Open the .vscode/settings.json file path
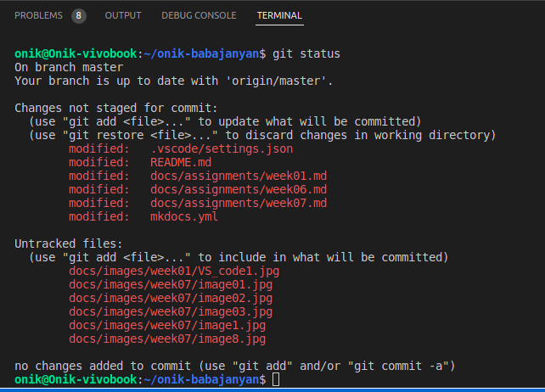This screenshot has width=545, height=392. 222,148
